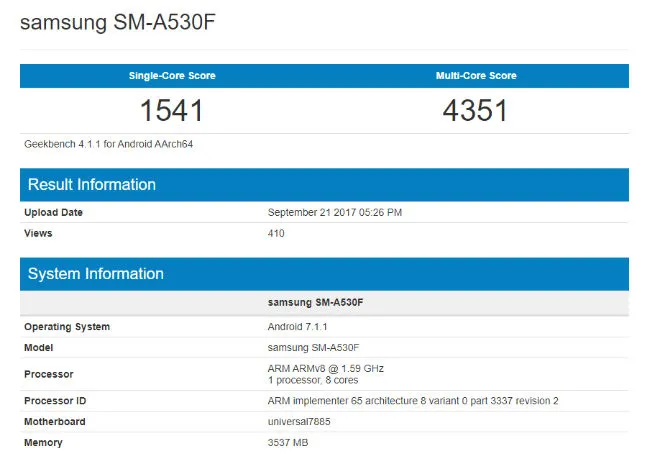Select the multi-core score value 4351
660x464 pixels.
coord(475,110)
